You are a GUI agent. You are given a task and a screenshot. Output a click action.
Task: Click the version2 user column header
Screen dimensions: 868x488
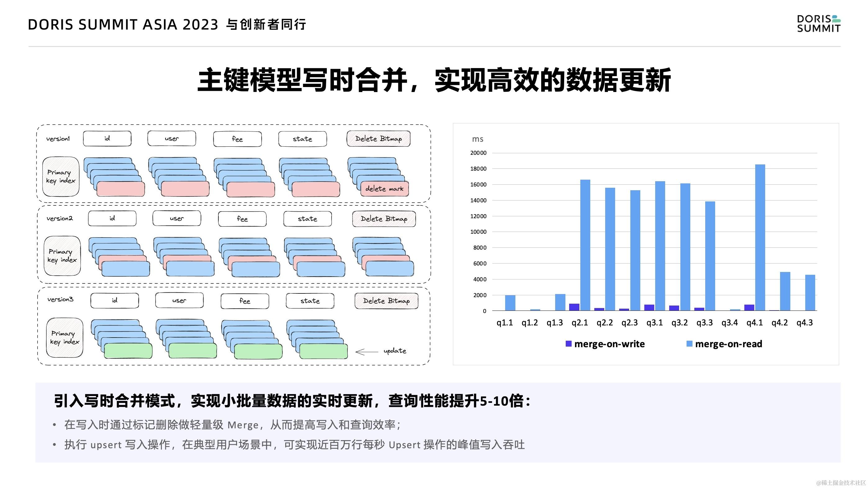[x=176, y=219]
